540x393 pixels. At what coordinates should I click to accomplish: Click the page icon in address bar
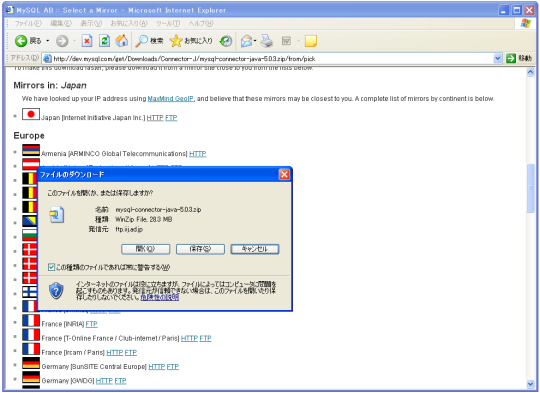click(47, 59)
